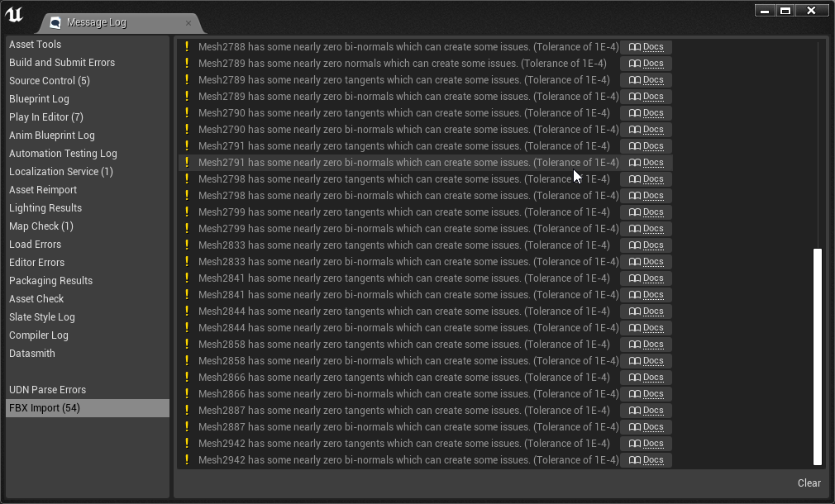
Task: Select the highlighted Mesh2791 bi-normals message row
Action: coord(397,162)
